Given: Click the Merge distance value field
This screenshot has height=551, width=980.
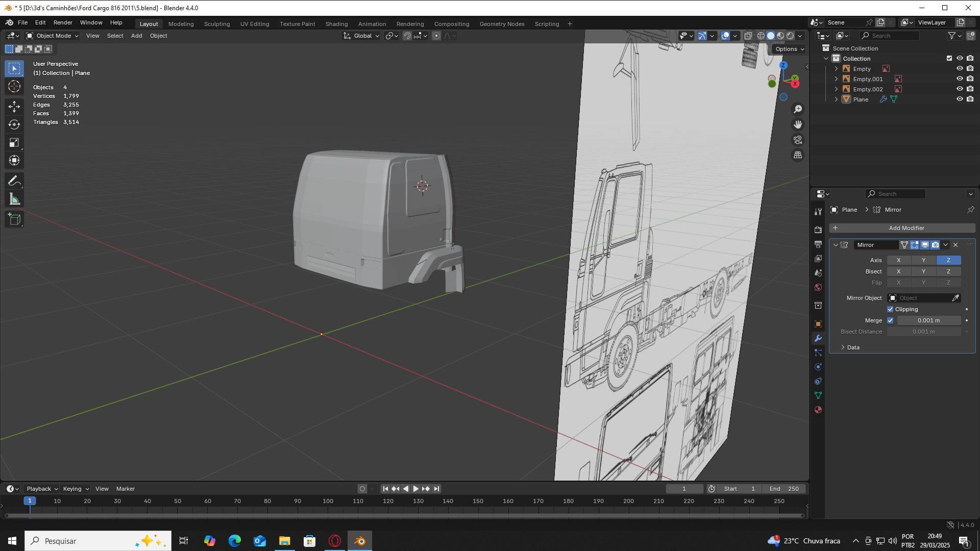Looking at the screenshot, I should (928, 320).
